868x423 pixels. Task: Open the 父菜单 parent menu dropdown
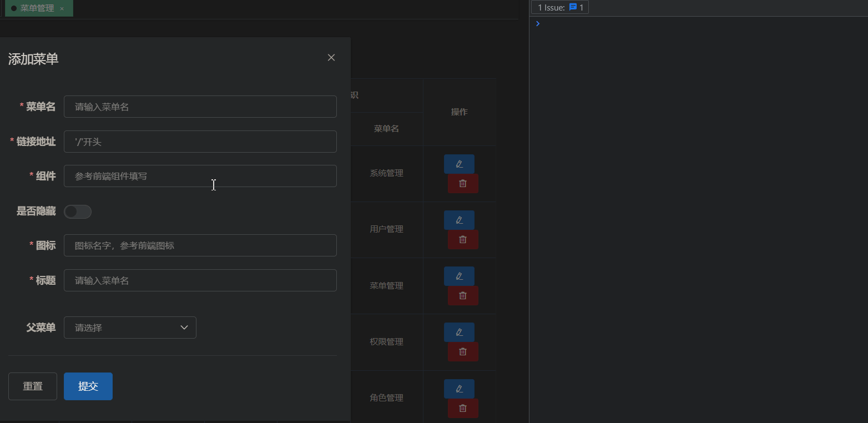tap(130, 328)
